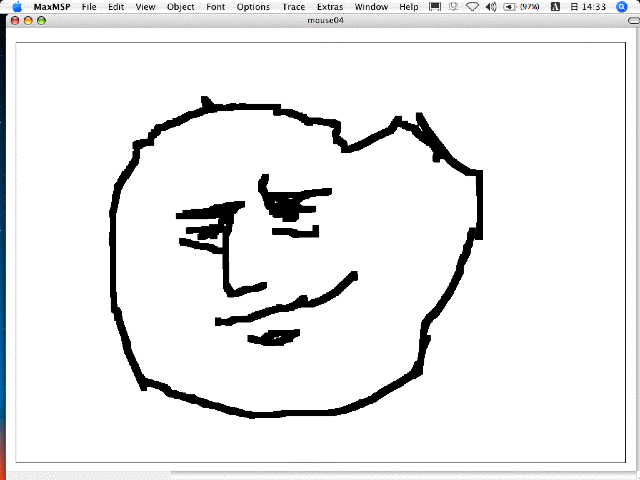Open the Trace menu

(x=293, y=7)
